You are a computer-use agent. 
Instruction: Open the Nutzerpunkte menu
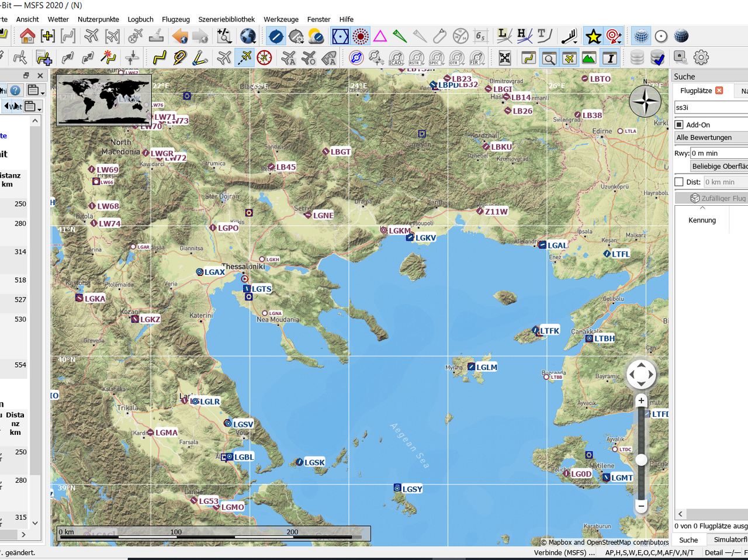(98, 19)
